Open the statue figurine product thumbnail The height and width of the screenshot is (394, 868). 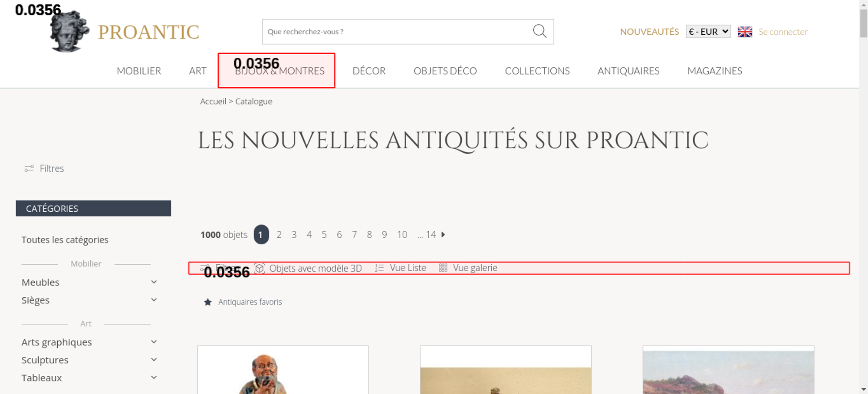point(283,370)
